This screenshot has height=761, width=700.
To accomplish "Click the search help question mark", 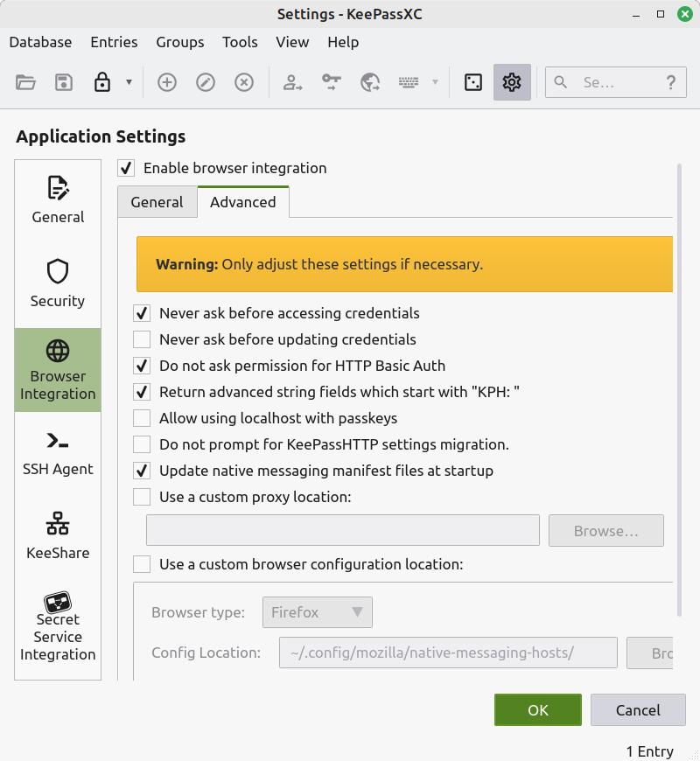I will (671, 82).
